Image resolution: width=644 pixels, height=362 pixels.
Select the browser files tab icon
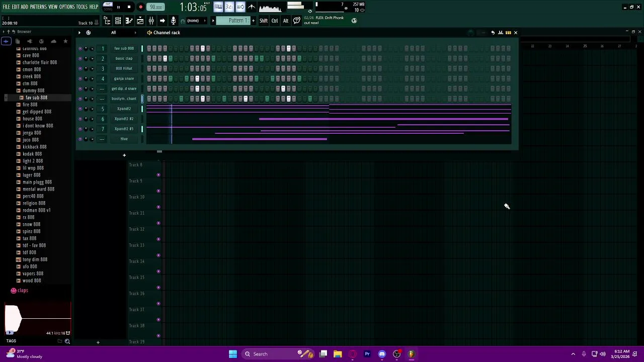click(x=18, y=41)
